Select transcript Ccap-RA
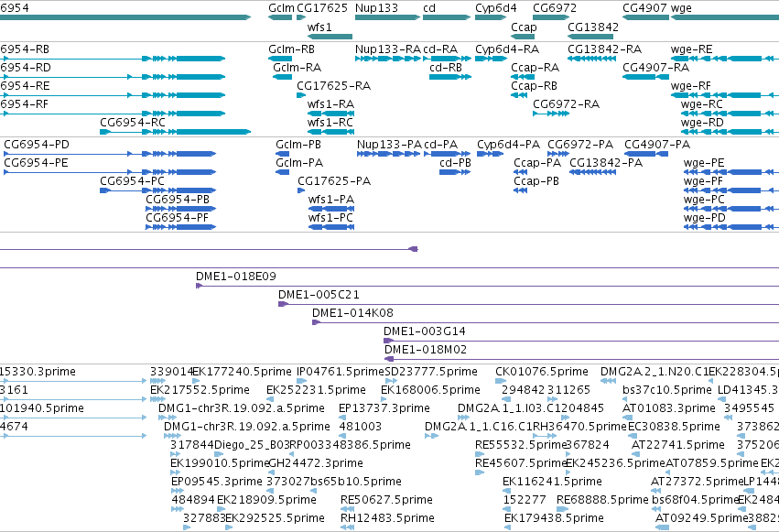779x532 pixels. pyautogui.click(x=536, y=67)
